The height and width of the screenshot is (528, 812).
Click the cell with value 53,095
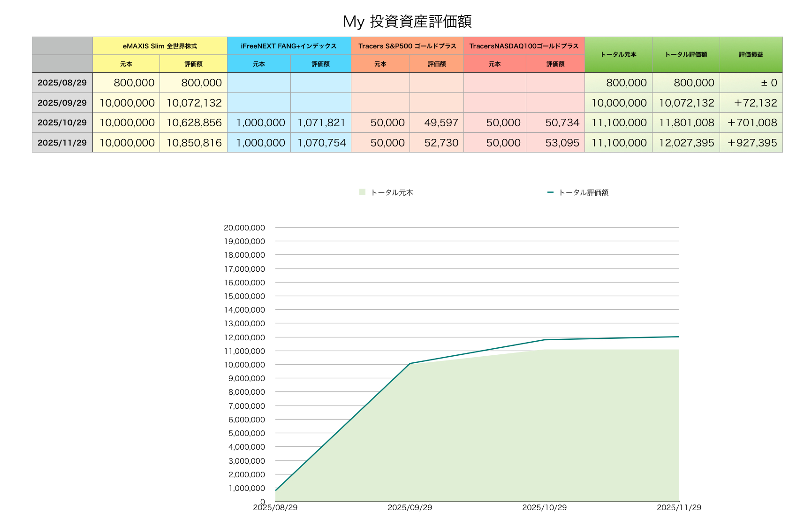pyautogui.click(x=562, y=143)
